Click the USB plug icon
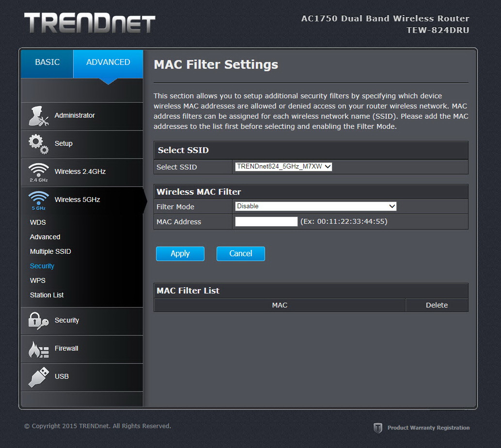 point(39,377)
